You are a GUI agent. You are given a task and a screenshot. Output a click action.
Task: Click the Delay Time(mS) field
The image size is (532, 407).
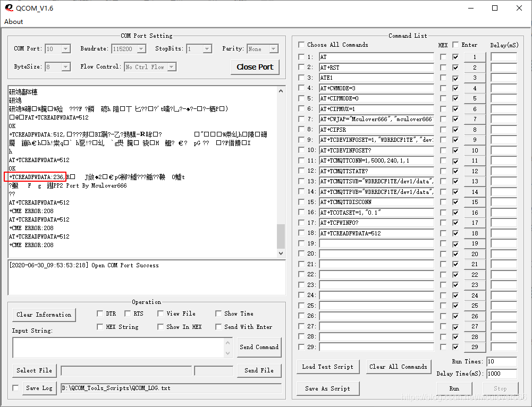tap(502, 374)
